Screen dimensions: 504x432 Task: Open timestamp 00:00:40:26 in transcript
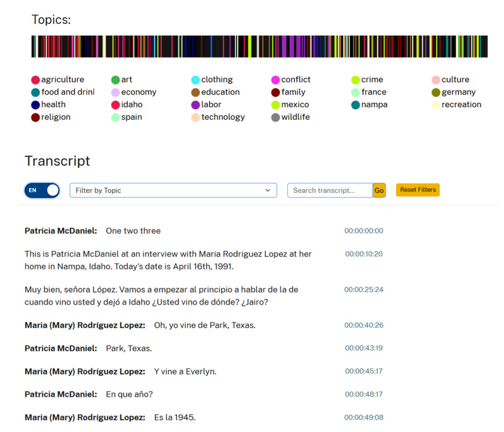364,325
